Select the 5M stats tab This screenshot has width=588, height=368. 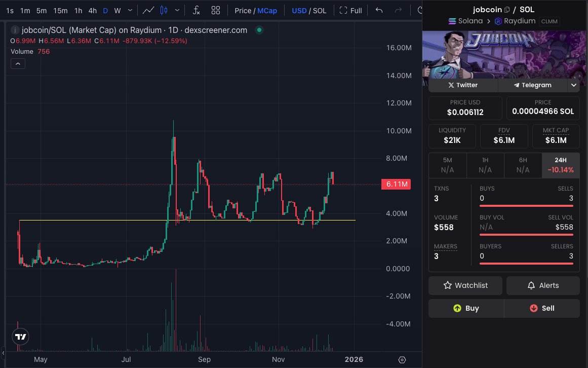coord(447,165)
